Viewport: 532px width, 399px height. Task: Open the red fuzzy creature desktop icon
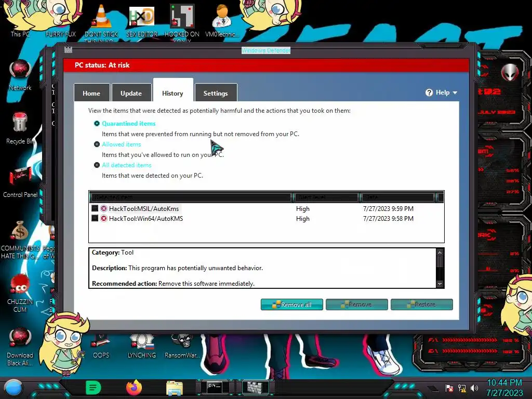coord(20,293)
